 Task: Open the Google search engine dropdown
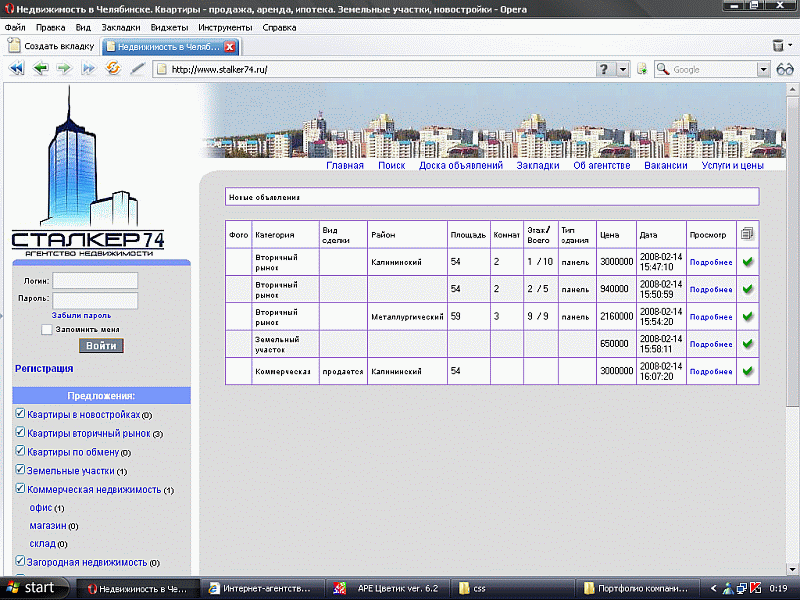coord(762,70)
